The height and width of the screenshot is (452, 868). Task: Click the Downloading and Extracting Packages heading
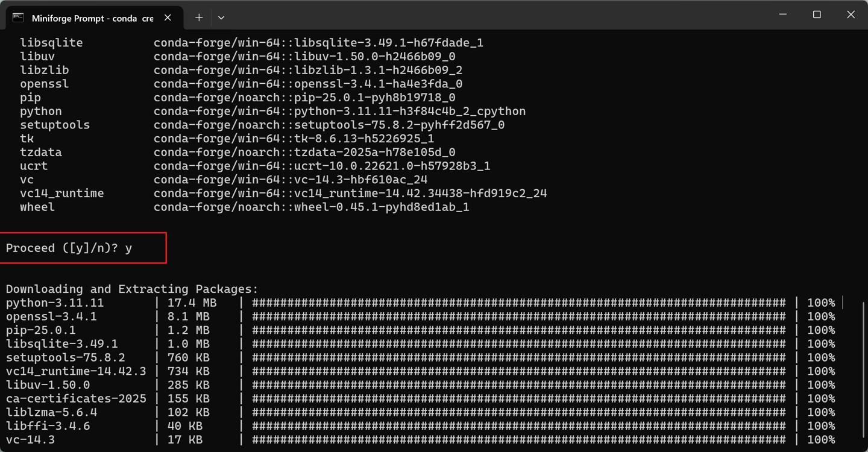132,289
